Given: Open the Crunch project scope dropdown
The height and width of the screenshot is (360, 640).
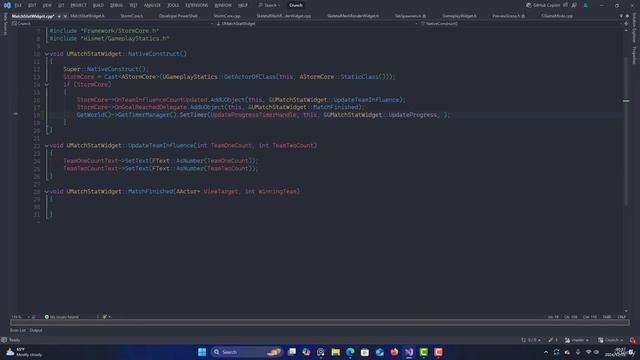Looking at the screenshot, I should (x=112, y=24).
